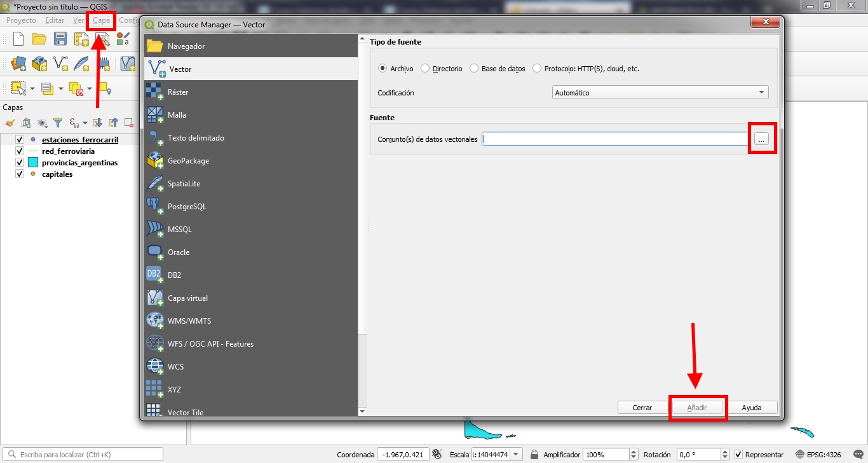Activate the Select Features by area tool

tap(18, 88)
